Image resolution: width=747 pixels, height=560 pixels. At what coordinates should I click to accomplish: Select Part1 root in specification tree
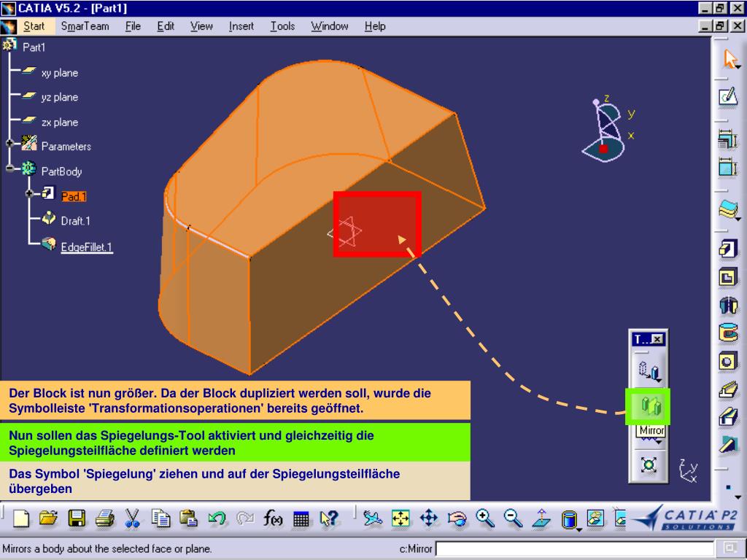[34, 47]
